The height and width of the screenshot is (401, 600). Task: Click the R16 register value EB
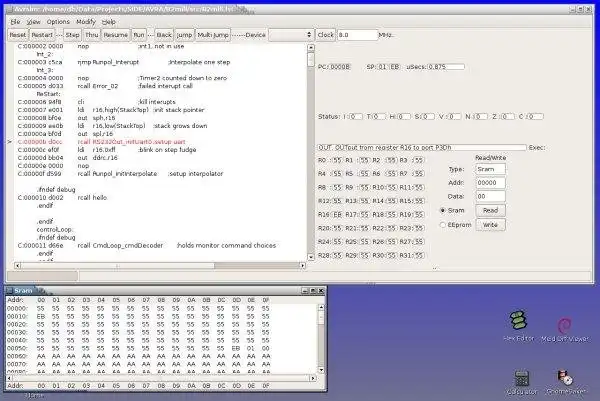[337, 215]
